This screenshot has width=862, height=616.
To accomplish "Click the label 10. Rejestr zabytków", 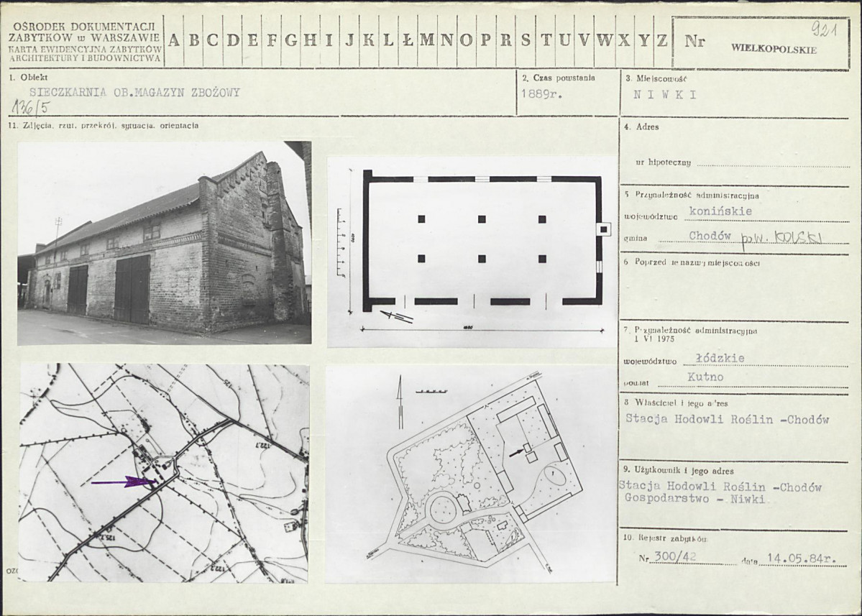I will point(665,538).
